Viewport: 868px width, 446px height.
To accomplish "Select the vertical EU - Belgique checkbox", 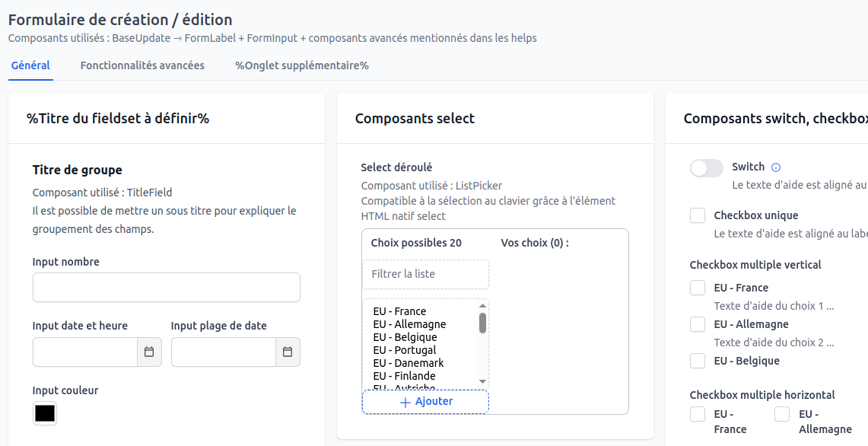I will pyautogui.click(x=698, y=361).
